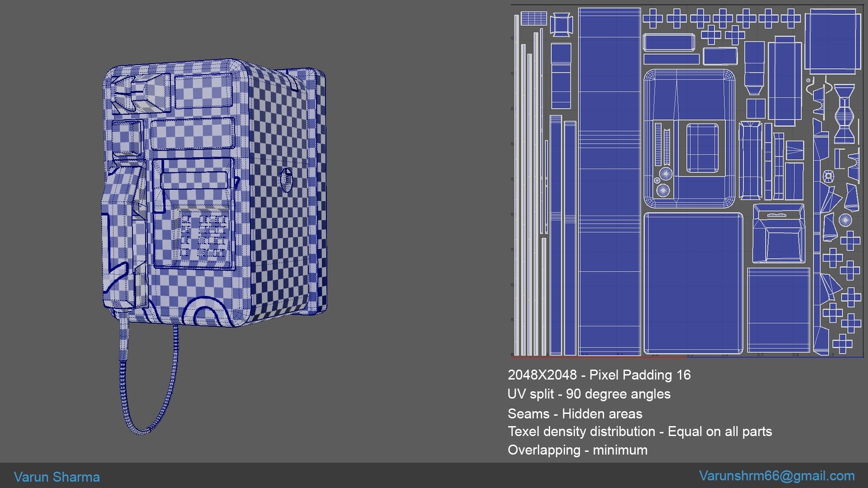Click the email Varunshrm66@gmail.com
The width and height of the screenshot is (868, 488).
[777, 476]
